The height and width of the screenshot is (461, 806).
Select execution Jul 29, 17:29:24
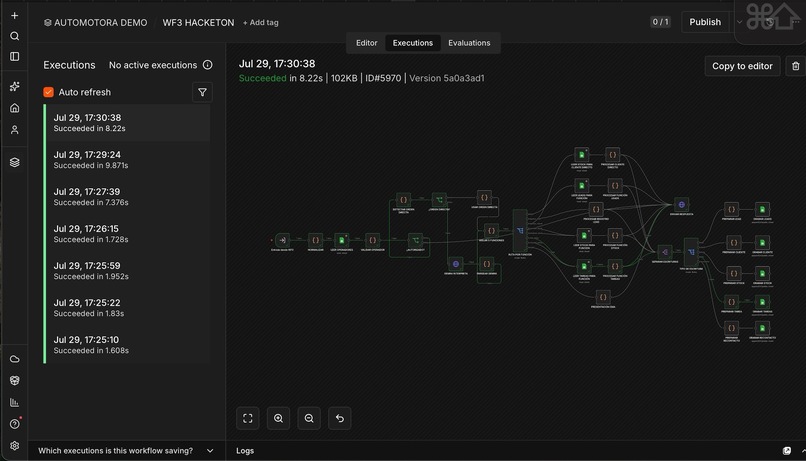point(128,160)
